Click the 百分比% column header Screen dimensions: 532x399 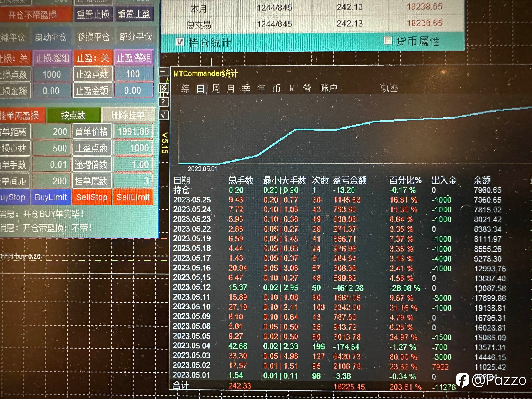point(405,180)
